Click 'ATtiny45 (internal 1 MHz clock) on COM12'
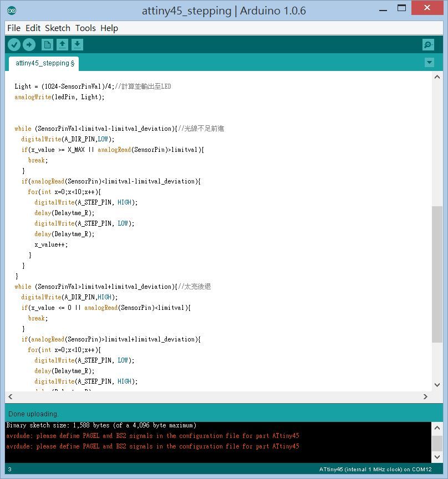The image size is (448, 479). click(375, 469)
